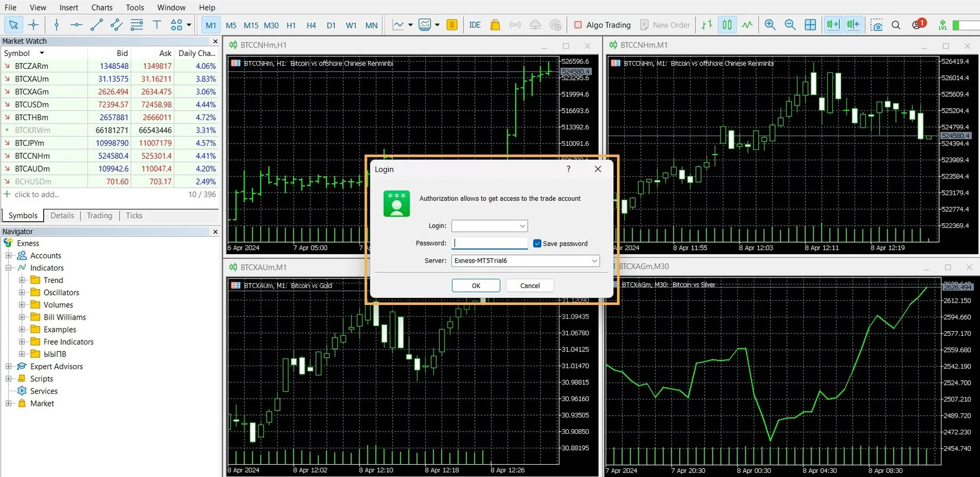
Task: Expand the Oscillators folder
Action: 22,292
